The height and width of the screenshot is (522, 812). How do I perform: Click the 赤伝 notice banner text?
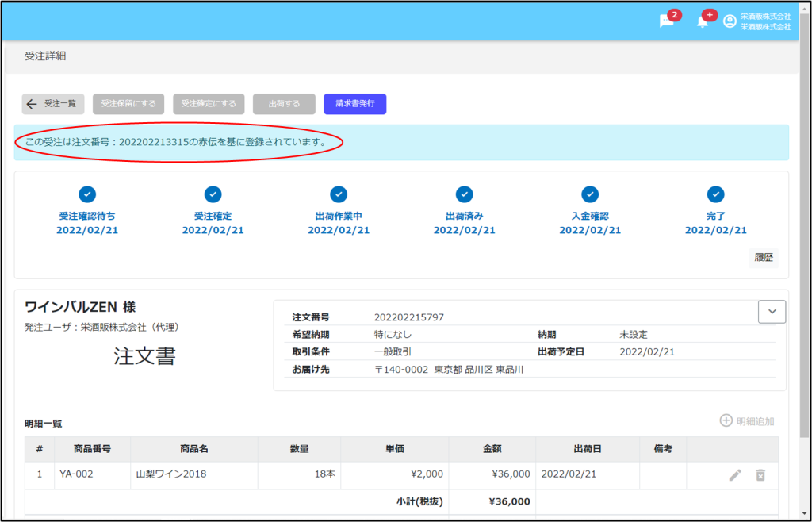point(177,142)
